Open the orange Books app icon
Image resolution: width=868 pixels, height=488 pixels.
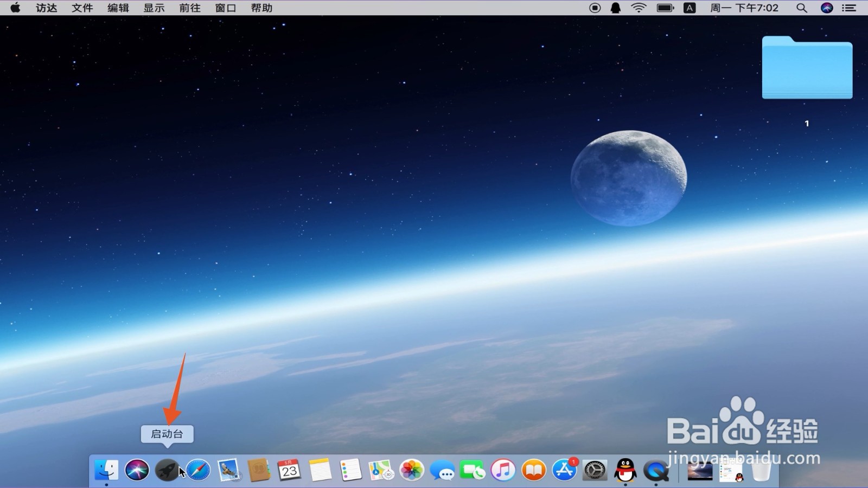pos(534,470)
